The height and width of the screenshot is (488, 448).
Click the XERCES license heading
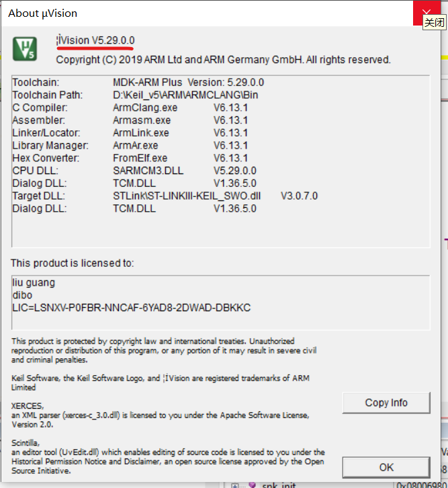(x=28, y=406)
